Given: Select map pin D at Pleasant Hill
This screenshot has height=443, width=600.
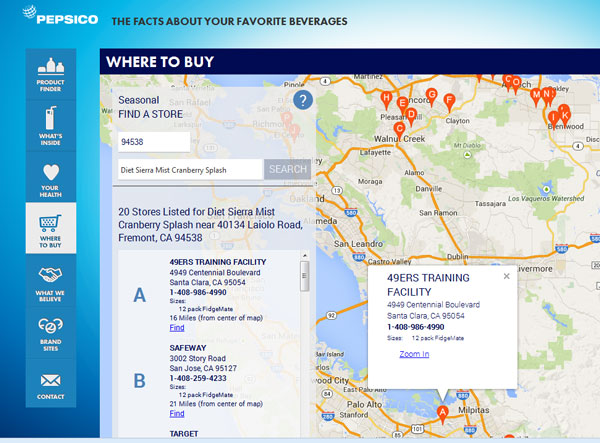Looking at the screenshot, I should (411, 117).
